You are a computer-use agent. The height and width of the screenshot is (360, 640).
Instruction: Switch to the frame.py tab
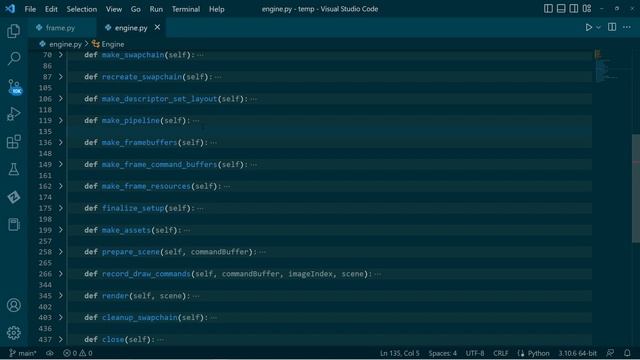tap(60, 28)
